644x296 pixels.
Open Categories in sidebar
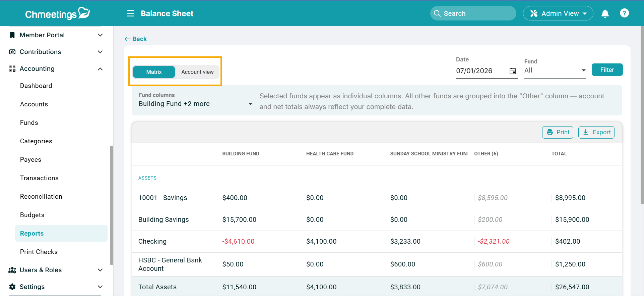36,141
